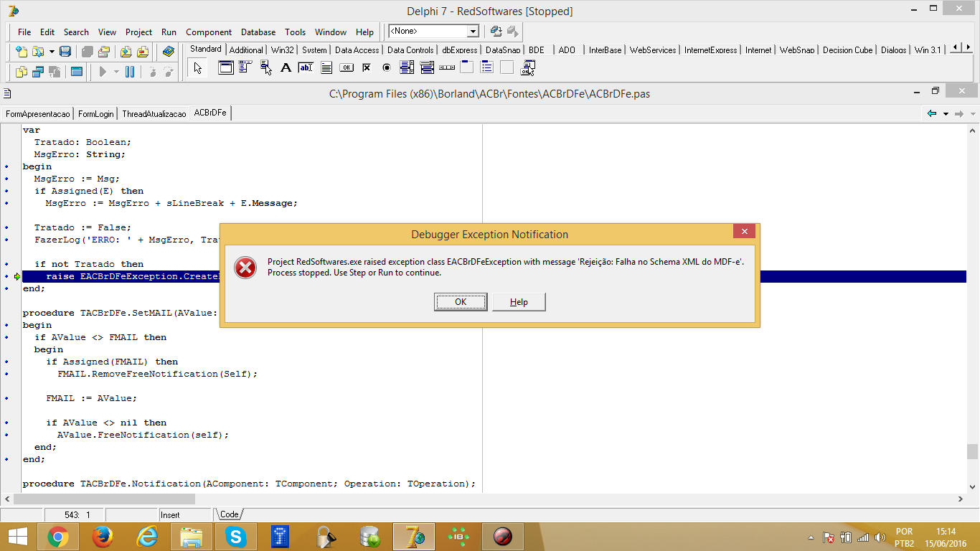Click the horizontal scrollbar thumb of editor
Viewport: 980px width, 551px height.
(x=104, y=499)
